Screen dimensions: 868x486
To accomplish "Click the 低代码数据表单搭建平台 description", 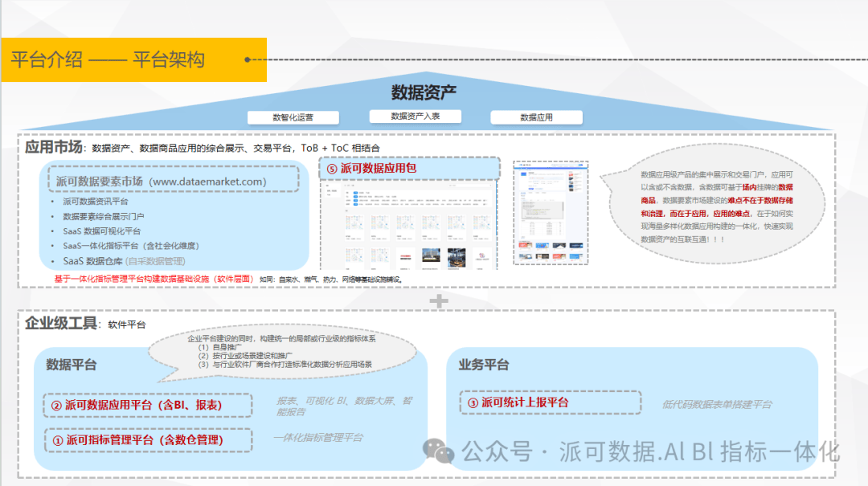I will 717,405.
